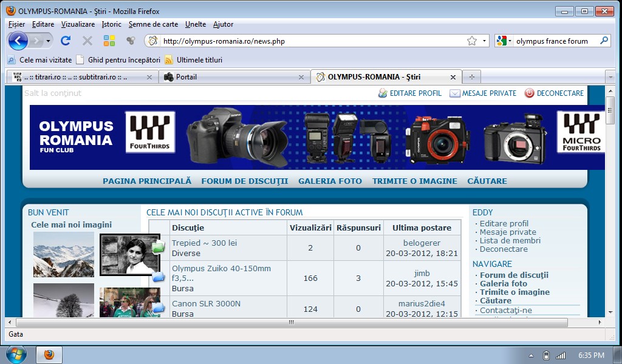
Task: Click the green folder icon on the portrait thumbnail
Action: click(159, 248)
